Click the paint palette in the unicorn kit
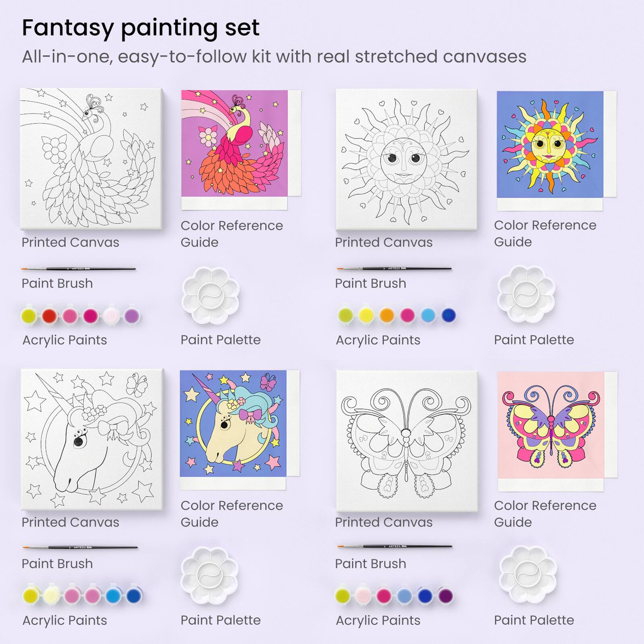The height and width of the screenshot is (644, 644). point(209,576)
